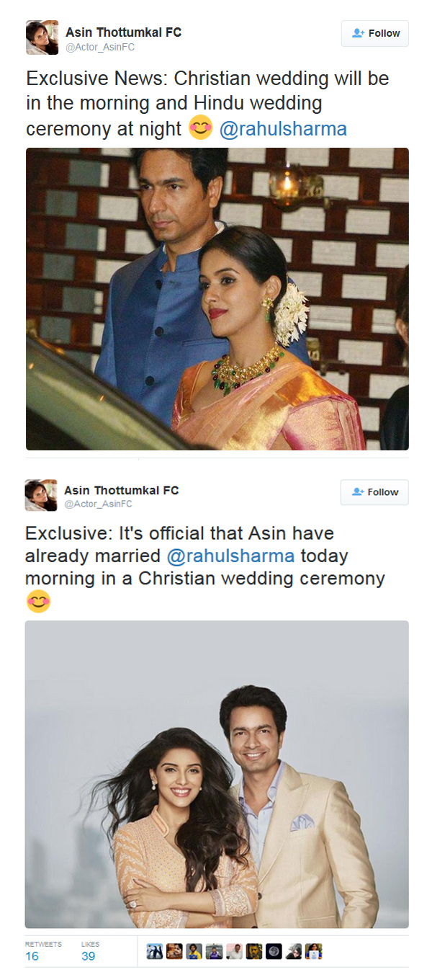Click the blushing emoji in the second tweet
Image resolution: width=432 pixels, height=980 pixels.
(38, 601)
